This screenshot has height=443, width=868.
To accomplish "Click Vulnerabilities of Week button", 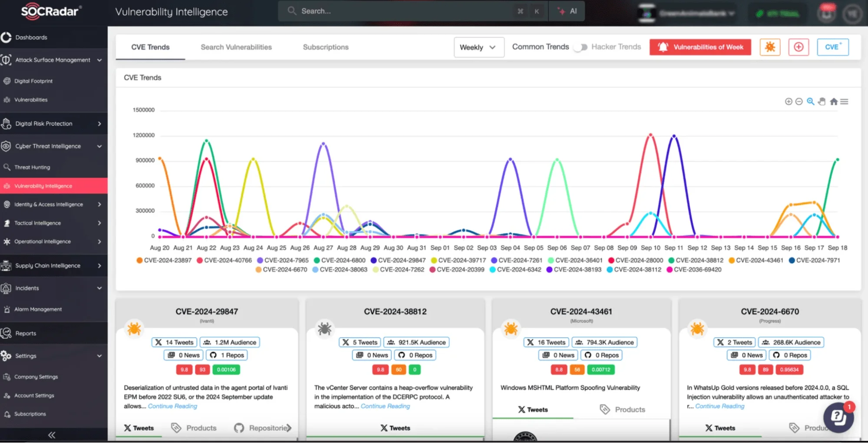I will coord(700,47).
